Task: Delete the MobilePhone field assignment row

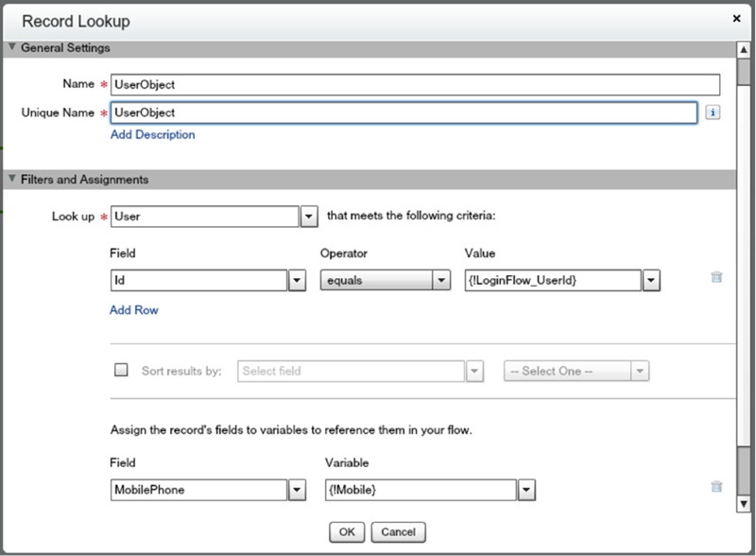Action: [x=716, y=487]
